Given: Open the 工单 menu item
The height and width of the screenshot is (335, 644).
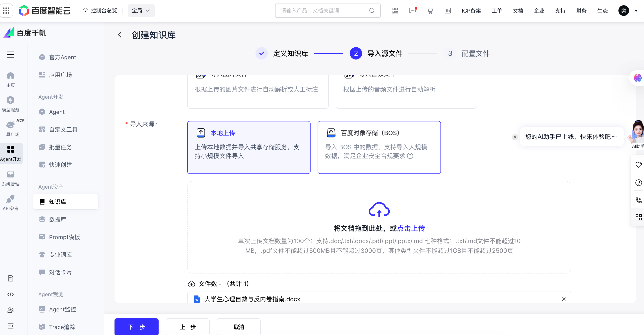Looking at the screenshot, I should click(497, 11).
